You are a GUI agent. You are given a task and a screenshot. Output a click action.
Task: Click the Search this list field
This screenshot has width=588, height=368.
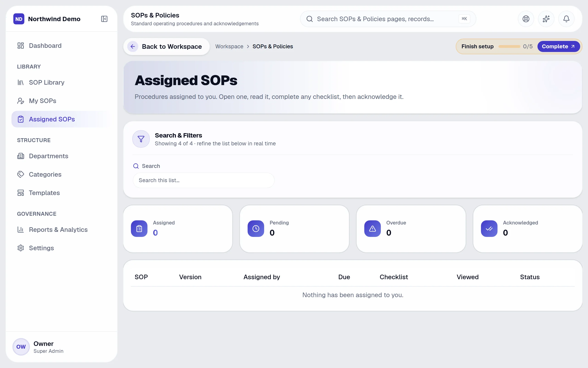point(204,180)
